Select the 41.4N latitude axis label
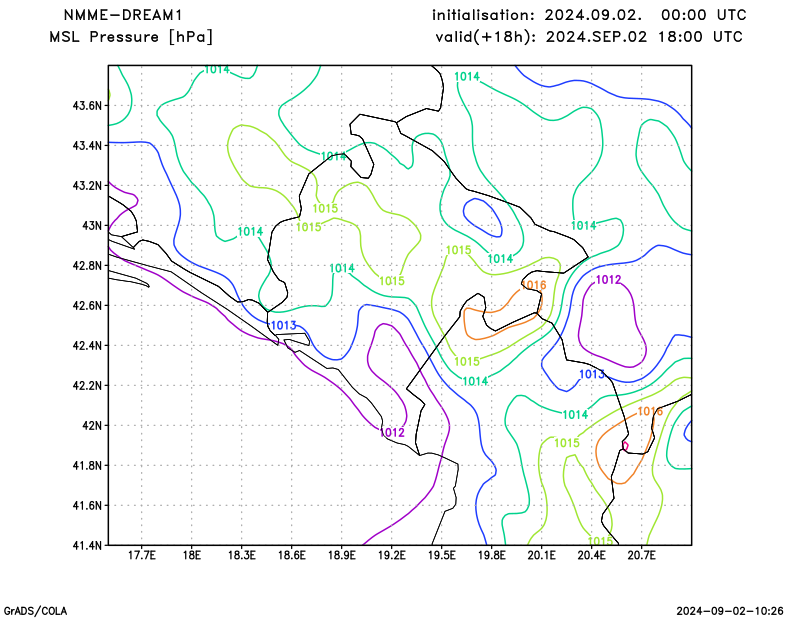This screenshot has width=800, height=618. point(87,545)
